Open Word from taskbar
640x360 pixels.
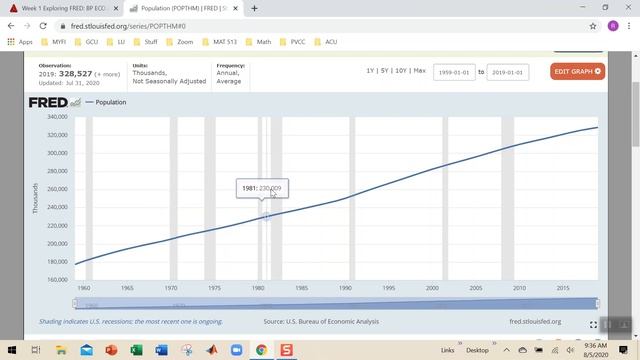(161, 350)
